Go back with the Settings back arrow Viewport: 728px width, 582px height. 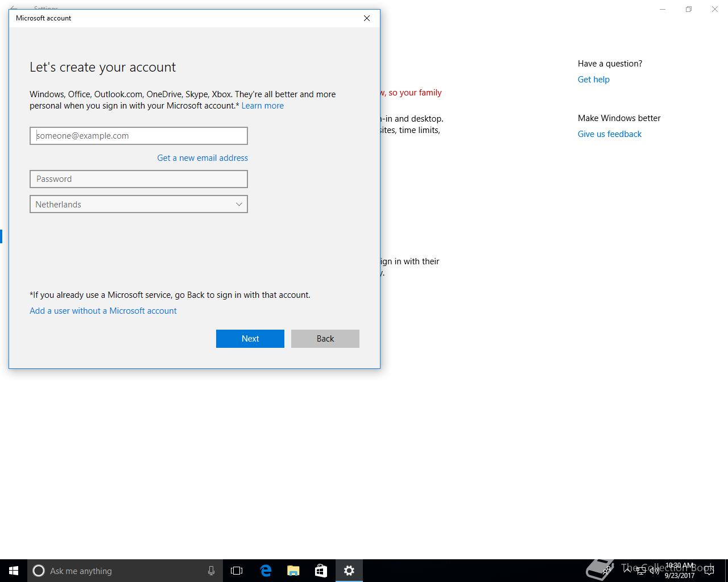[x=14, y=9]
